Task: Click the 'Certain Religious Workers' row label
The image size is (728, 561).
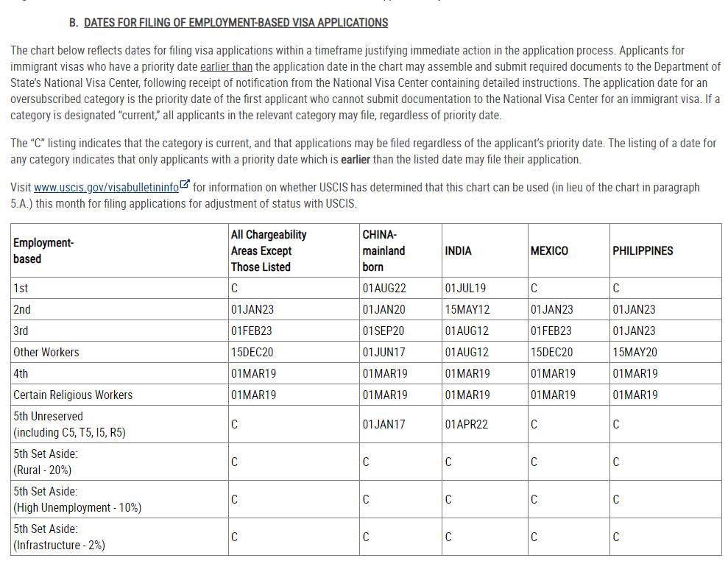Action: point(73,395)
